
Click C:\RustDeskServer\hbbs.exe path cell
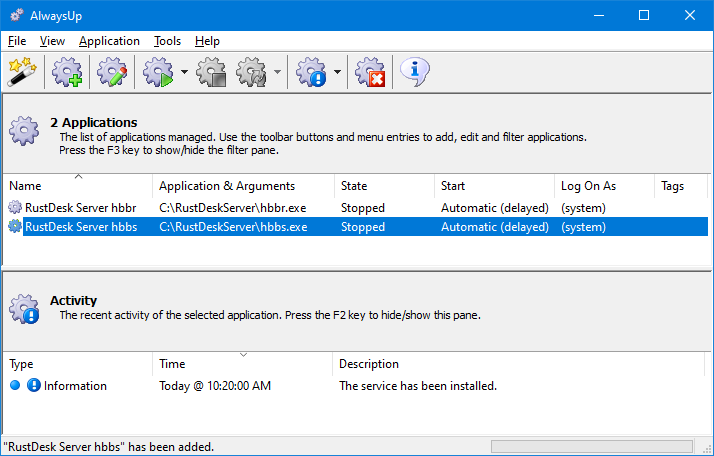coord(233,227)
